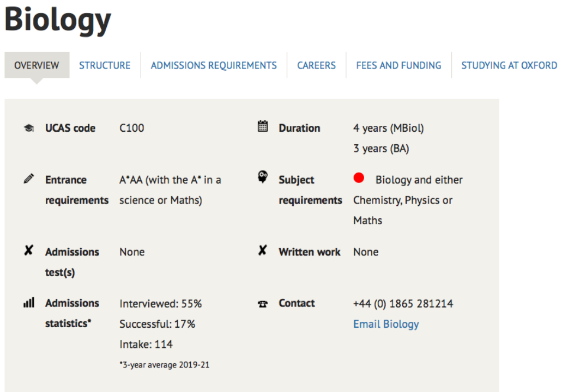Click the Admissions statistics label
The image size is (574, 392).
click(x=72, y=314)
